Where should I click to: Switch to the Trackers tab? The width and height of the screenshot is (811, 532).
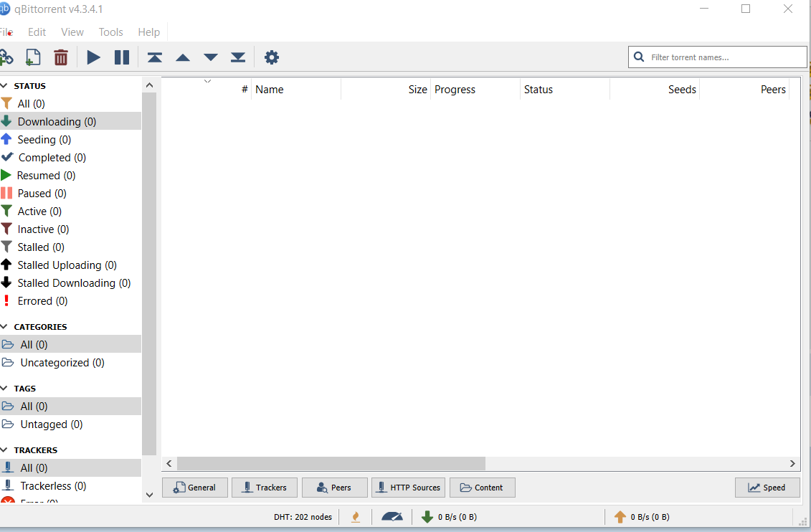[x=265, y=488]
